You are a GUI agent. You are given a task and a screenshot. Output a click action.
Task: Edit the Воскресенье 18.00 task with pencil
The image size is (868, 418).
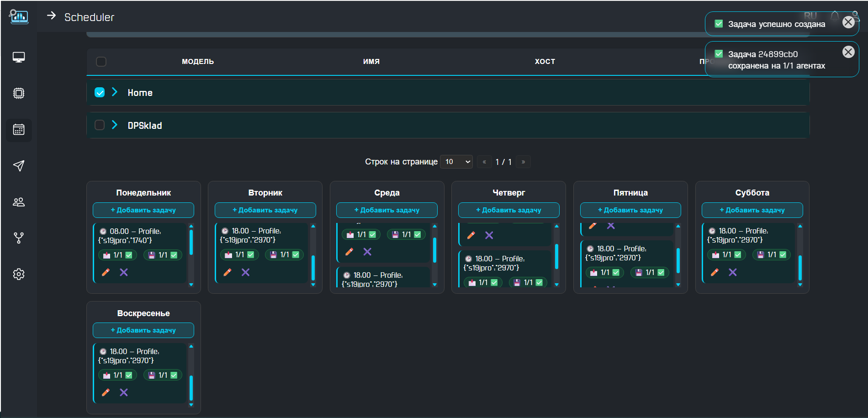tap(106, 392)
